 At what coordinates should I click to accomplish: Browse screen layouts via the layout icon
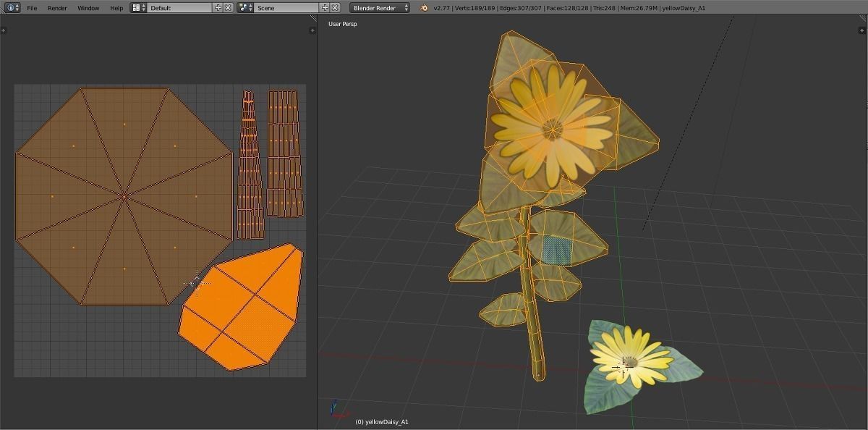138,7
